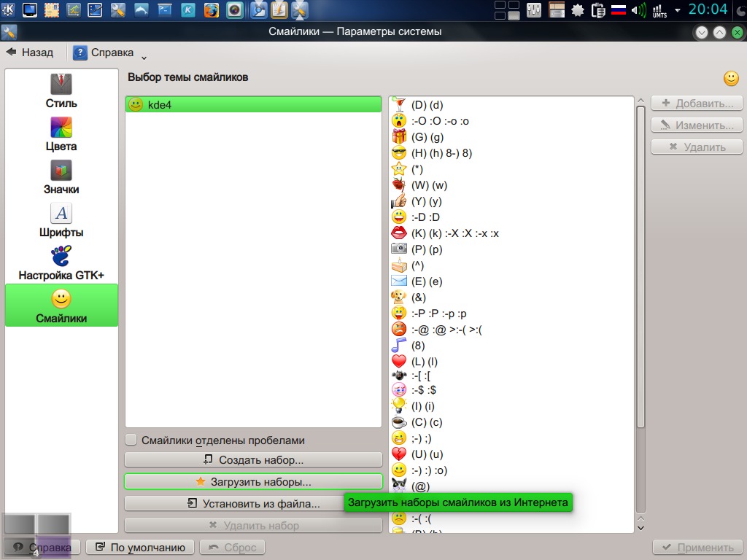Image resolution: width=747 pixels, height=560 pixels.
Task: Open the Значки icons settings module
Action: pos(61,176)
